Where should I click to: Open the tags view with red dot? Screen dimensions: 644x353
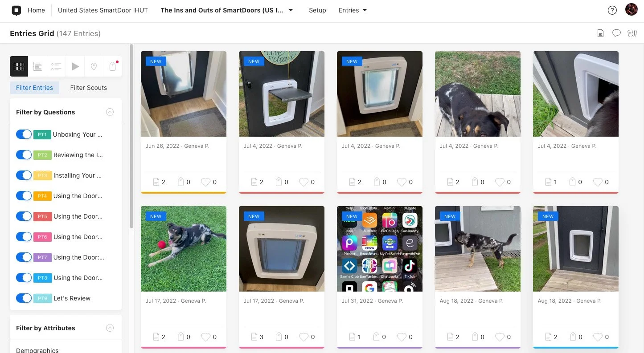tap(113, 66)
